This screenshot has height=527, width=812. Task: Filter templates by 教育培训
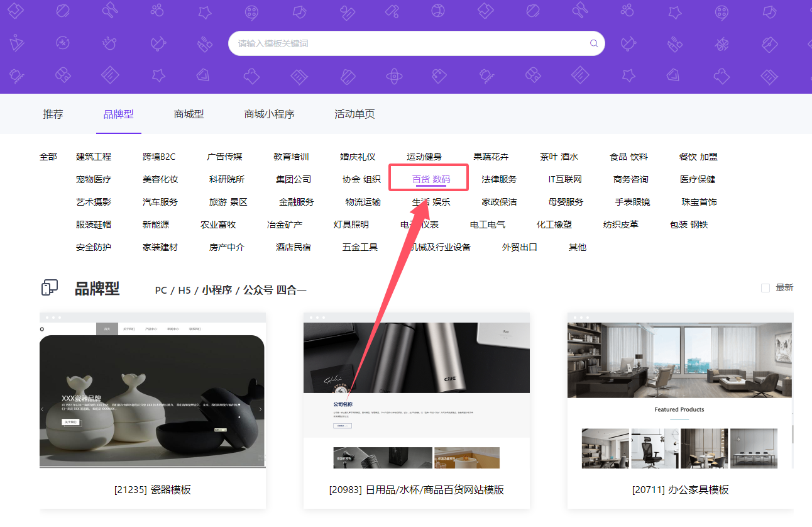click(292, 157)
